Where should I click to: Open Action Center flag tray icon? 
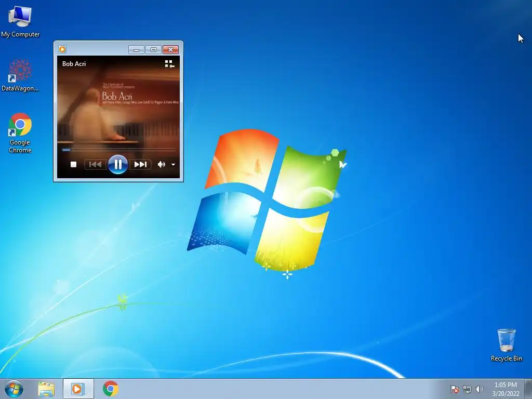(x=454, y=389)
